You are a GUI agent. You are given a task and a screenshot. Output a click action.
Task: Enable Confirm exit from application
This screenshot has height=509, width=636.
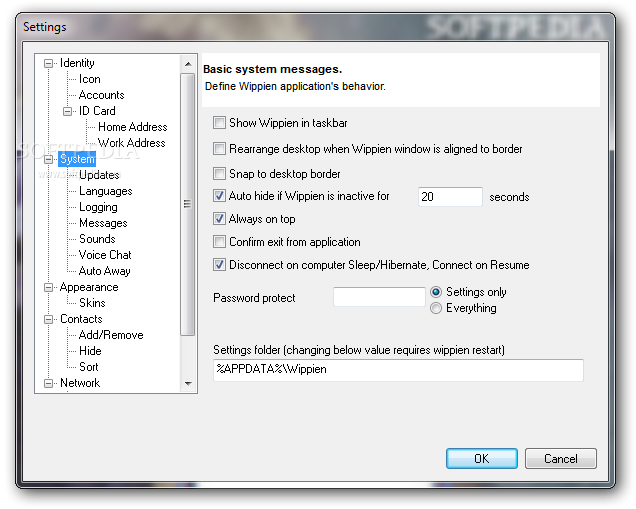(219, 242)
